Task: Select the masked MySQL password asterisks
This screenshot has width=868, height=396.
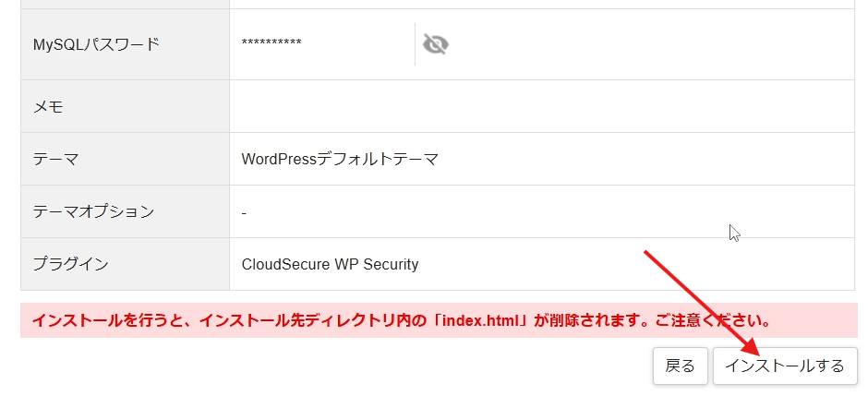Action: coord(271,43)
